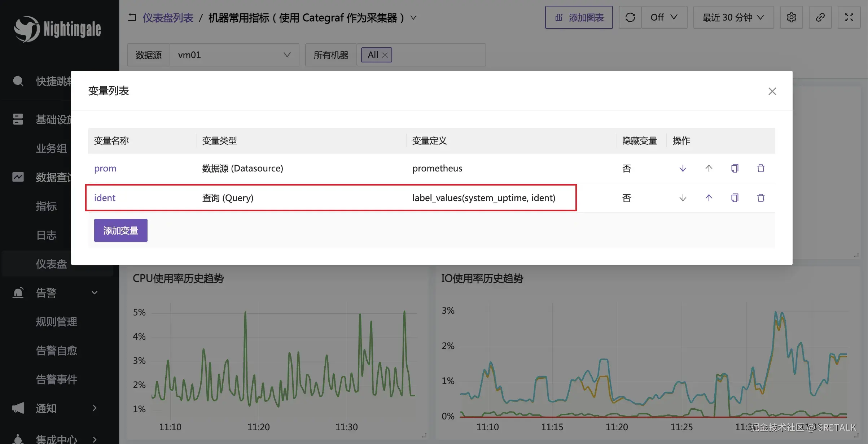Viewport: 868px width, 444px height.
Task: Open 规则管理 in the sidebar
Action: click(56, 322)
